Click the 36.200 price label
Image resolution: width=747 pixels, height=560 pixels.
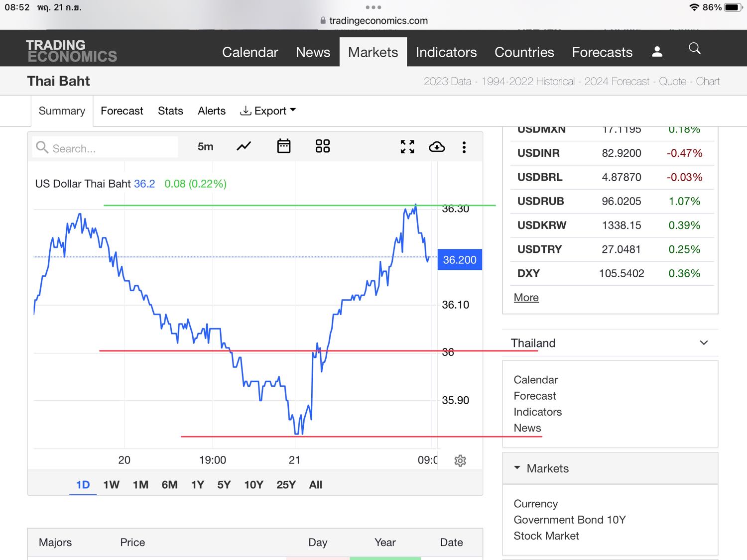coord(460,260)
